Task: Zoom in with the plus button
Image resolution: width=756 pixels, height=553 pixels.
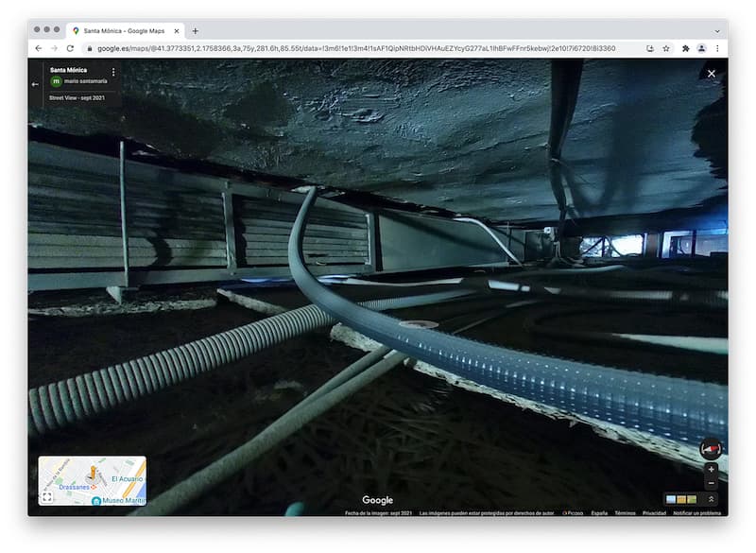Action: tap(711, 469)
